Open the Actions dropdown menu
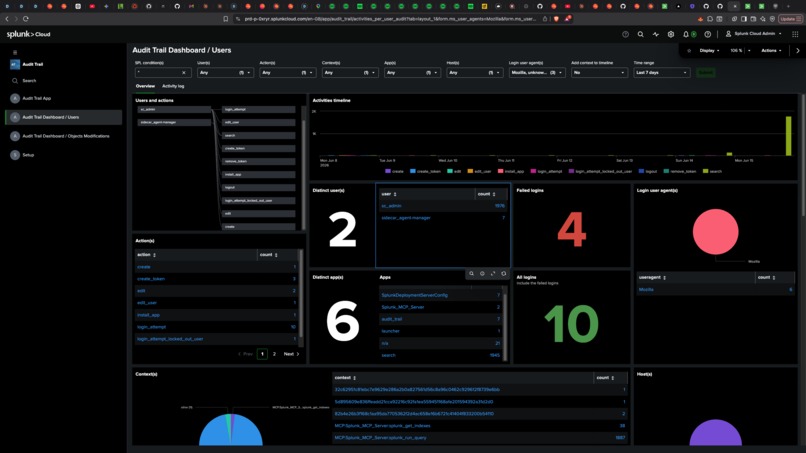This screenshot has height=453, width=806. point(772,50)
